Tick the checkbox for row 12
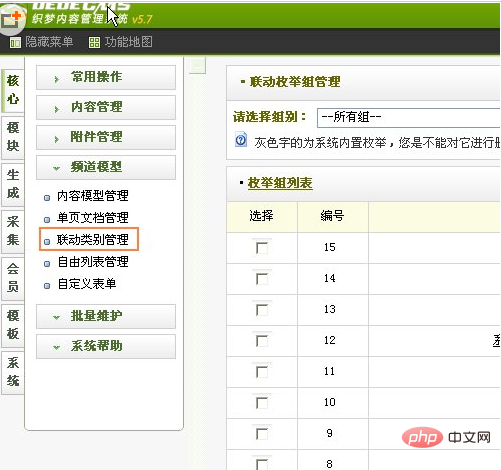Viewport: 501px width, 470px height. (x=262, y=341)
